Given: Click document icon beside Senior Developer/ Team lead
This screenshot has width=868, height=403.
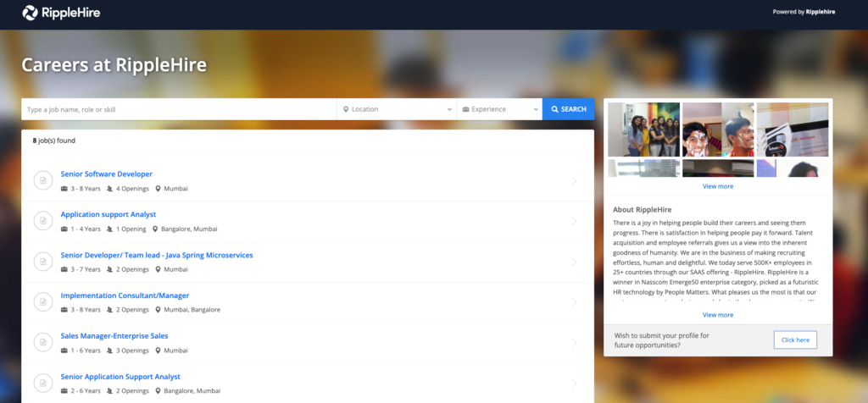Looking at the screenshot, I should click(x=43, y=262).
